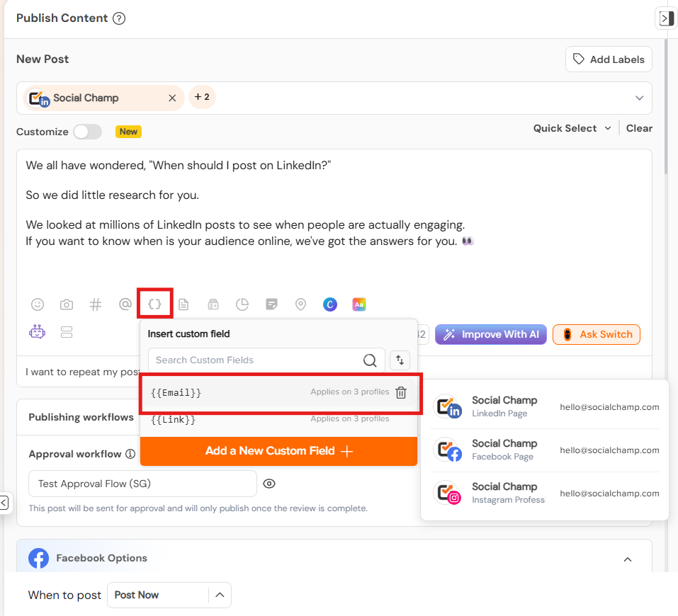Select the {{Link}} custom field
Image resolution: width=678 pixels, height=616 pixels.
[279, 419]
